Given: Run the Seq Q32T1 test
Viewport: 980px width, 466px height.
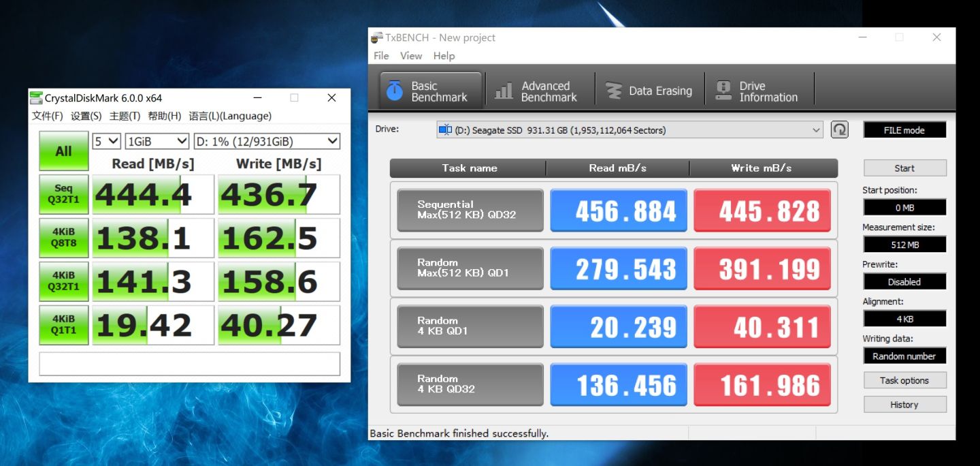Looking at the screenshot, I should coord(63,194).
